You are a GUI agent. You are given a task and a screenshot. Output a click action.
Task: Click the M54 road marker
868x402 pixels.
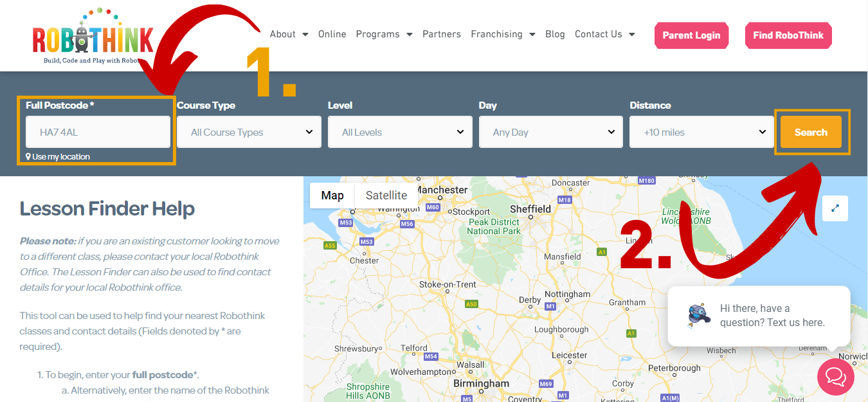(x=431, y=356)
